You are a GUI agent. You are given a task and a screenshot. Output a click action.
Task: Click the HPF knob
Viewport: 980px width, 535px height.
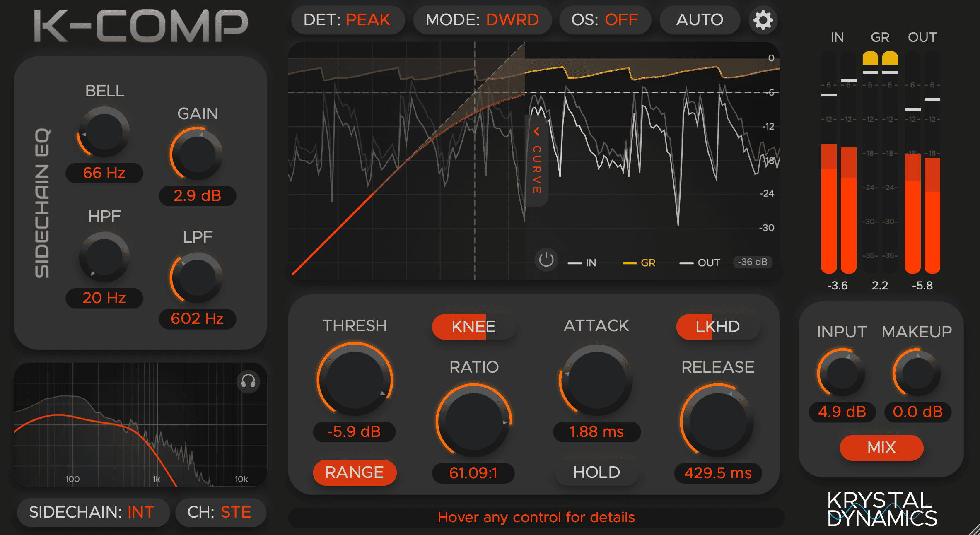(104, 257)
